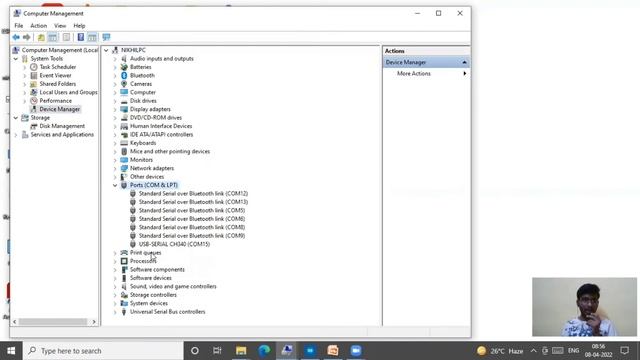Click the Task Scheduler clock icon
Image resolution: width=640 pixels, height=360 pixels.
34,67
